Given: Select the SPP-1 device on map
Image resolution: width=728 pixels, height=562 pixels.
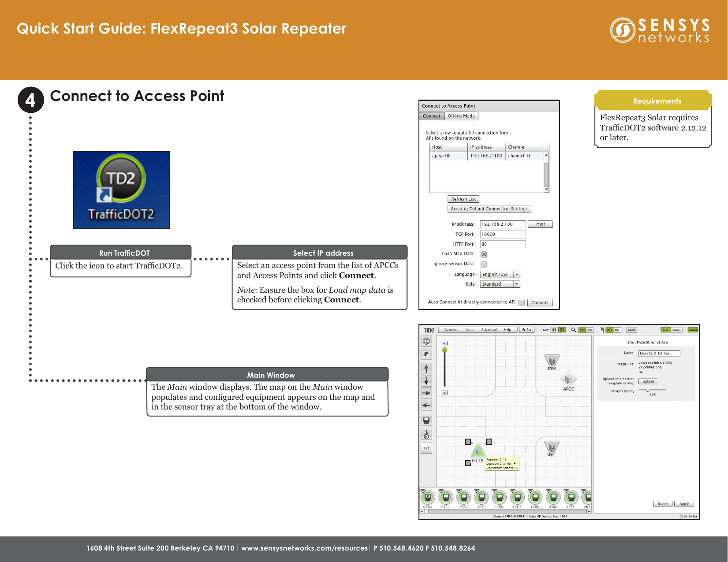Looking at the screenshot, I should (x=551, y=448).
